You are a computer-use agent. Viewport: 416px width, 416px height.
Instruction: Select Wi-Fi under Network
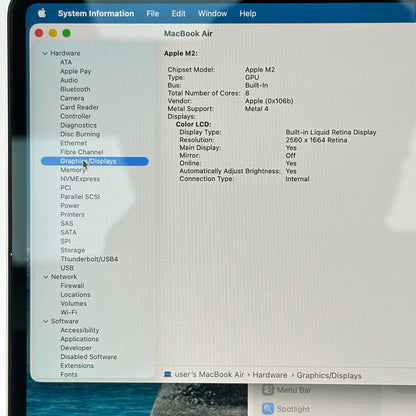69,312
